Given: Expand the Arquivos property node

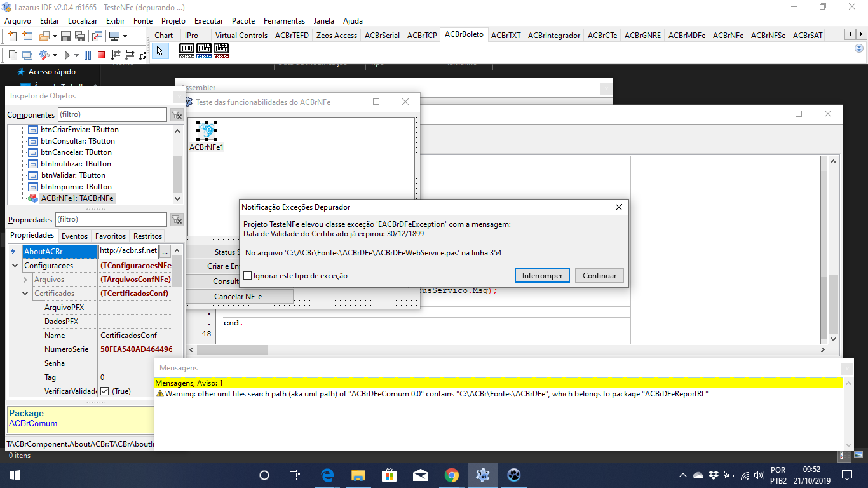Looking at the screenshot, I should (25, 280).
